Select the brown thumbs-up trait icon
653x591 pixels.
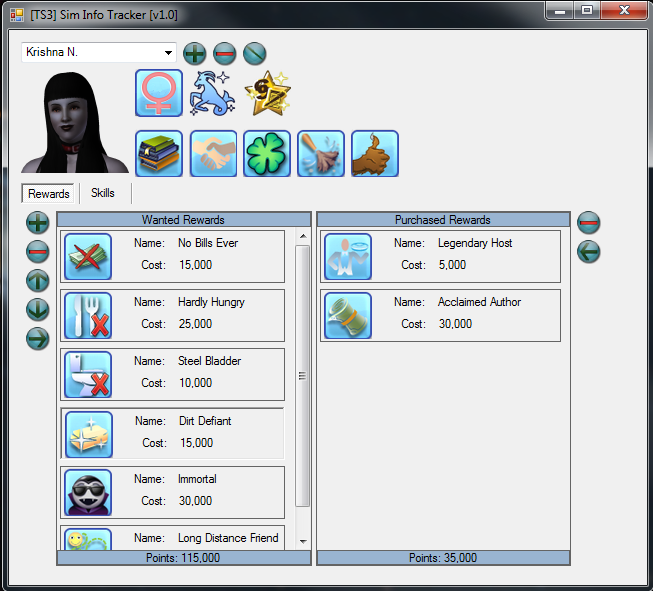tap(375, 153)
